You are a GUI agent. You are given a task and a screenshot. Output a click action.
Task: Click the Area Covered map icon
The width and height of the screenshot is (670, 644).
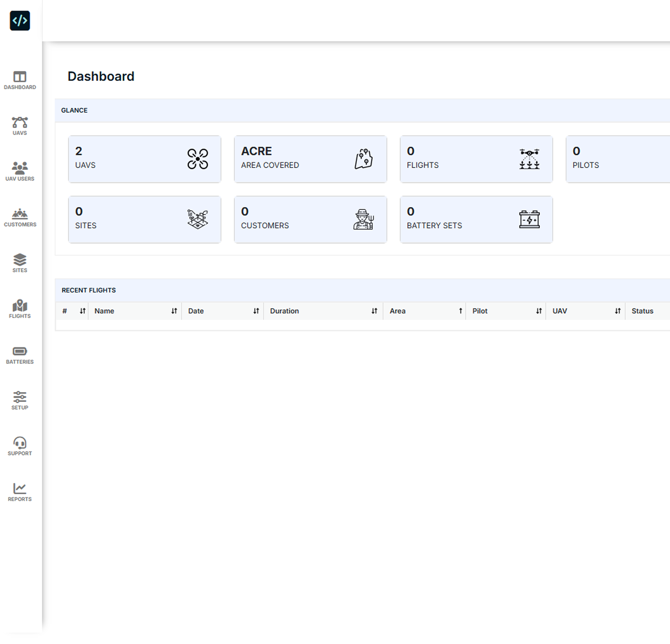[x=363, y=159]
